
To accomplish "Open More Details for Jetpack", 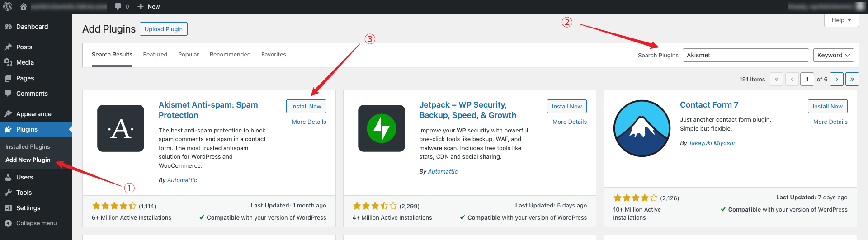I will click(569, 122).
